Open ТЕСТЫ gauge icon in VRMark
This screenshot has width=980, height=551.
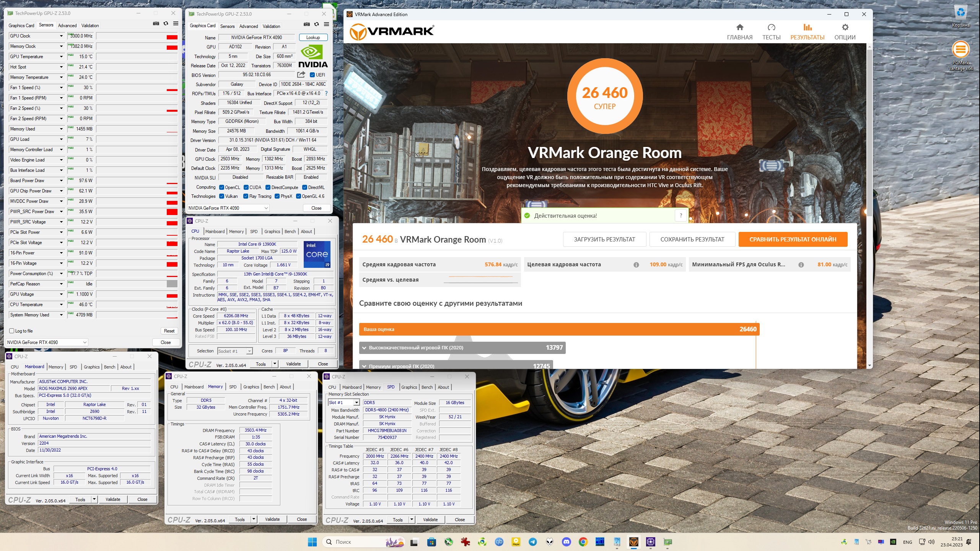(771, 27)
